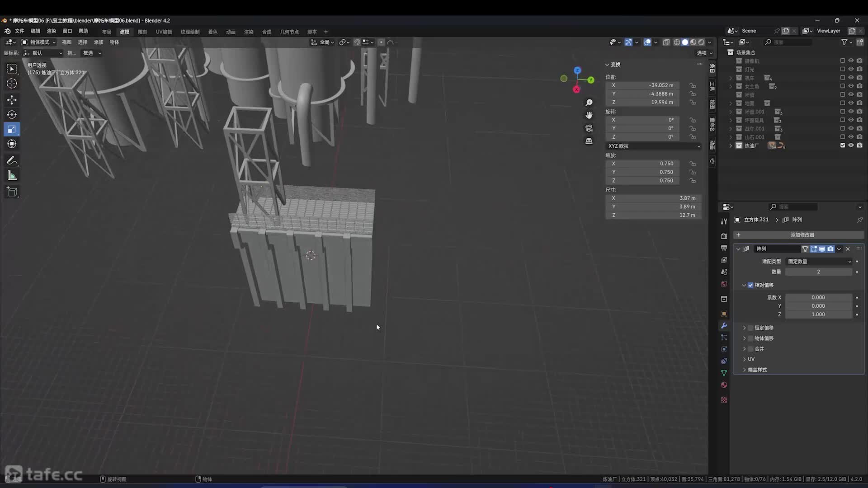Select the Transform tool
Image resolution: width=868 pixels, height=488 pixels.
coord(12,144)
